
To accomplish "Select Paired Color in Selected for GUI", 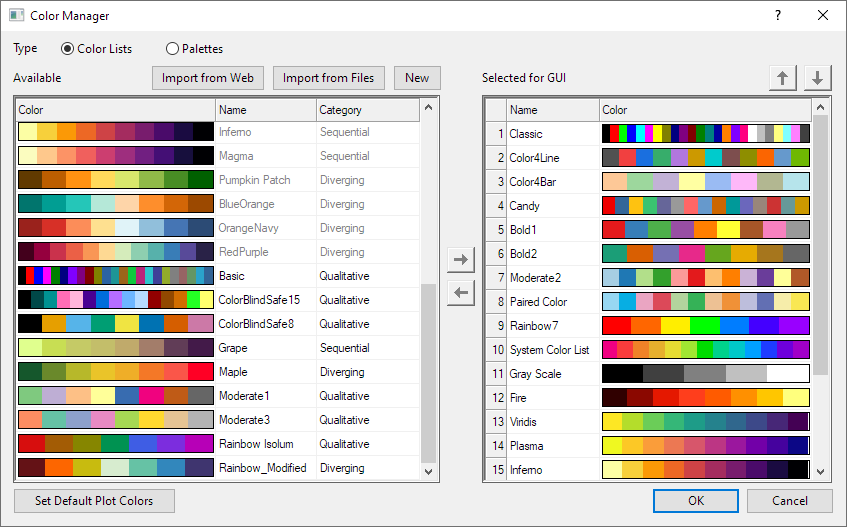I will click(539, 302).
